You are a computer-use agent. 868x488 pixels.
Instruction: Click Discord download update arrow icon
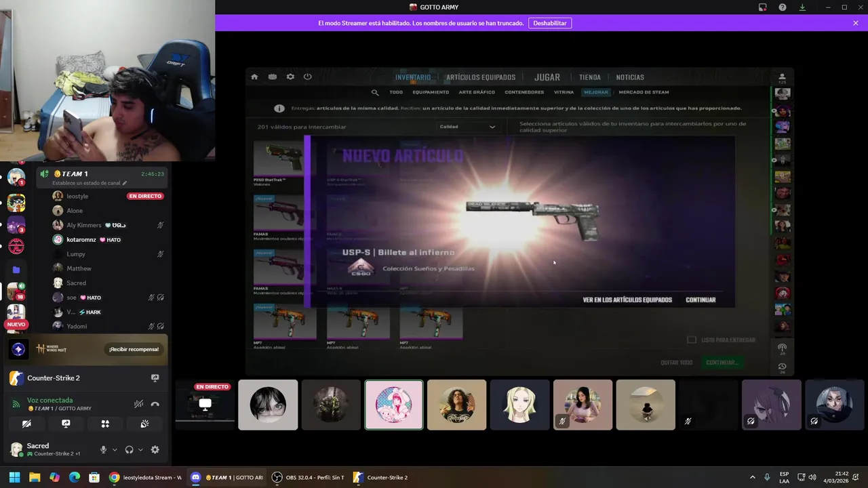pos(802,7)
